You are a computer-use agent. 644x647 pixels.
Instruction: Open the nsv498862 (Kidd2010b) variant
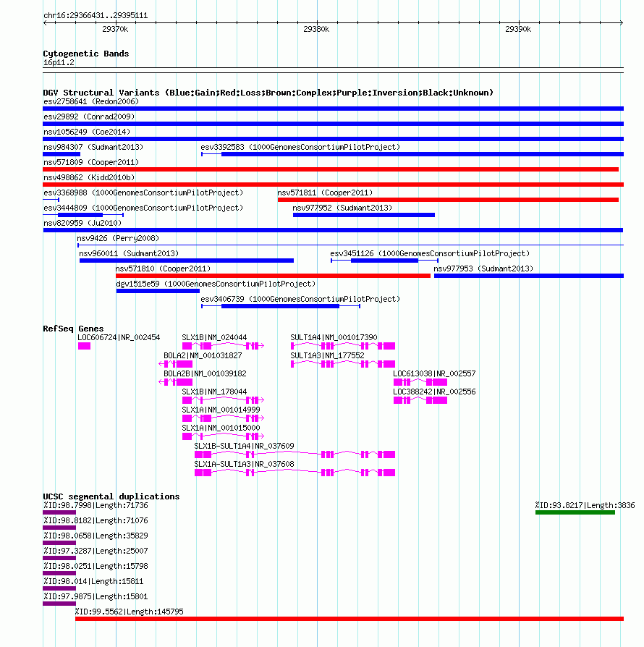click(x=333, y=185)
